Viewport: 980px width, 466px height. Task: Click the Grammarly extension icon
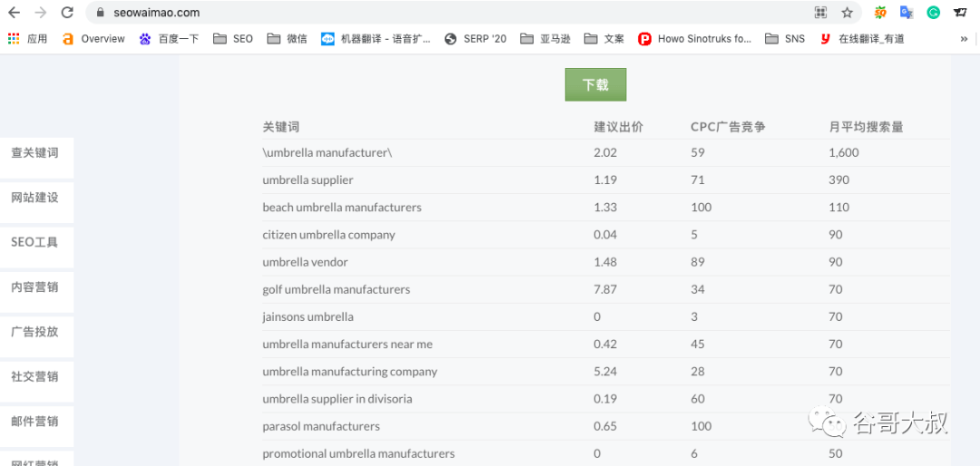933,13
